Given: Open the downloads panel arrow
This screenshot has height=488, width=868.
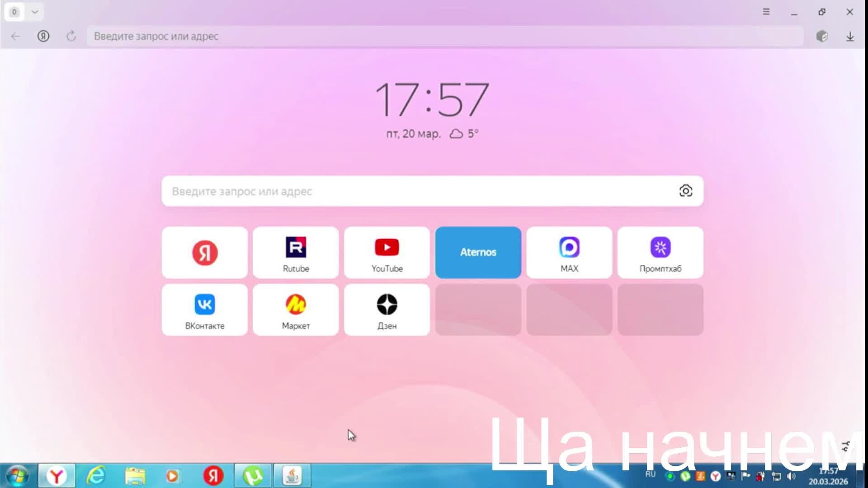Looking at the screenshot, I should tap(850, 36).
